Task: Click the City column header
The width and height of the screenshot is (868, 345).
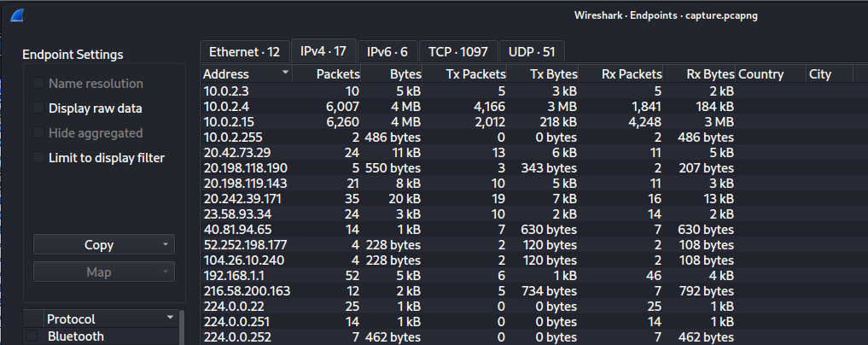Action: point(830,74)
